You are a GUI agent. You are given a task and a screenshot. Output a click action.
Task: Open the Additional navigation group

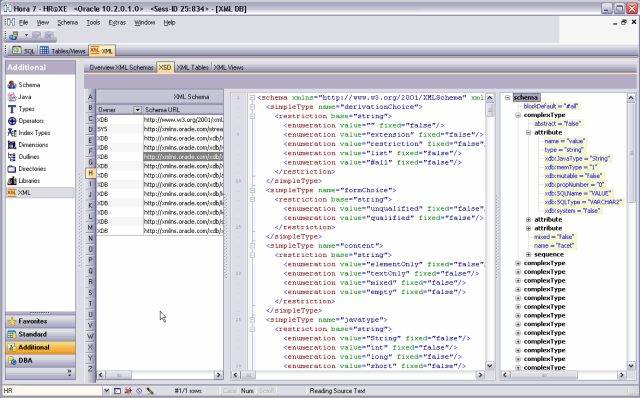click(40, 347)
